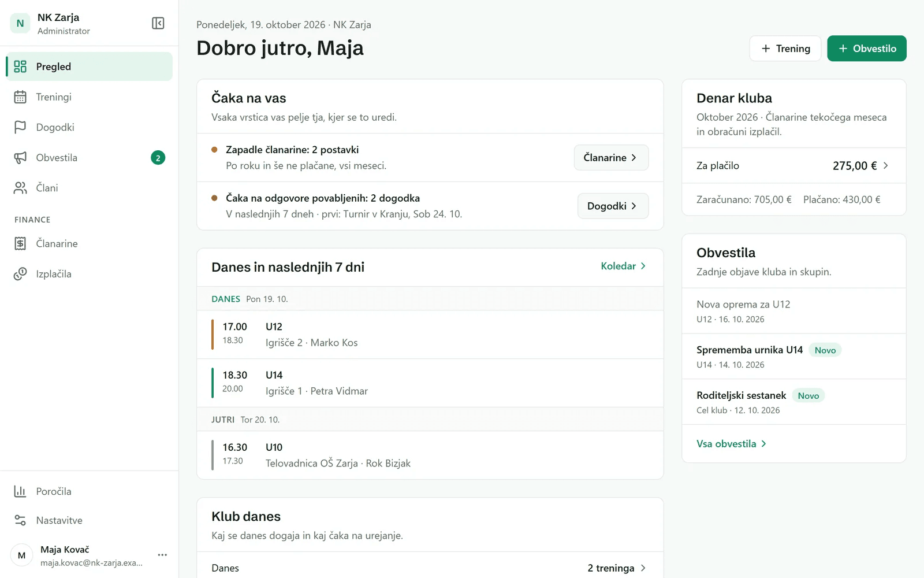Click the NK Zarja club avatar N
924x578 pixels.
(20, 23)
